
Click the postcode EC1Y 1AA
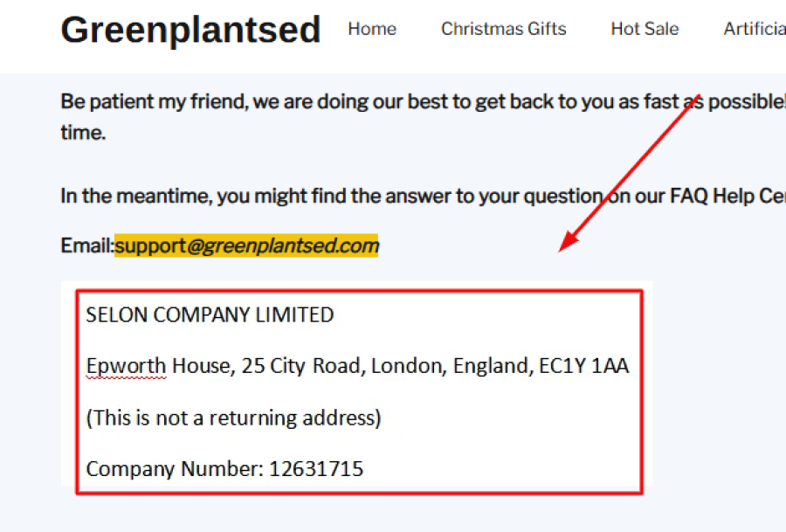coord(583,366)
